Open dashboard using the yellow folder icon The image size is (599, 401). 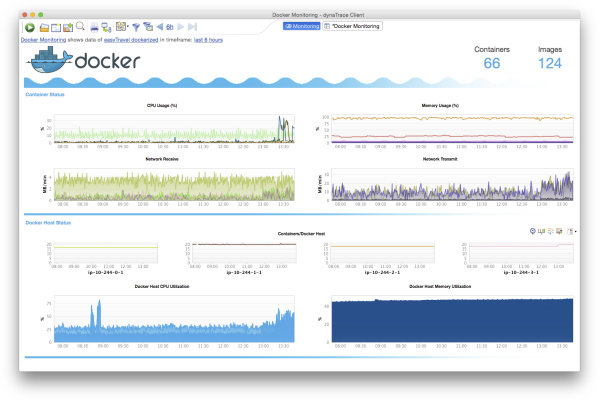[x=44, y=27]
